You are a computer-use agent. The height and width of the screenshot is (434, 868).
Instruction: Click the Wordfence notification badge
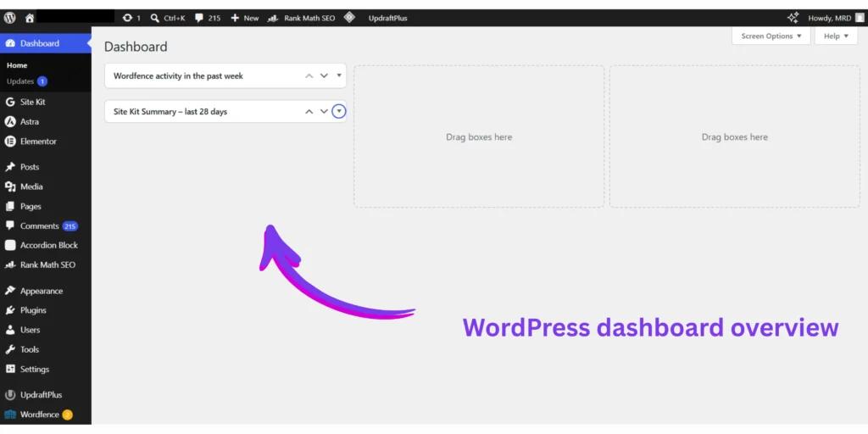click(67, 415)
